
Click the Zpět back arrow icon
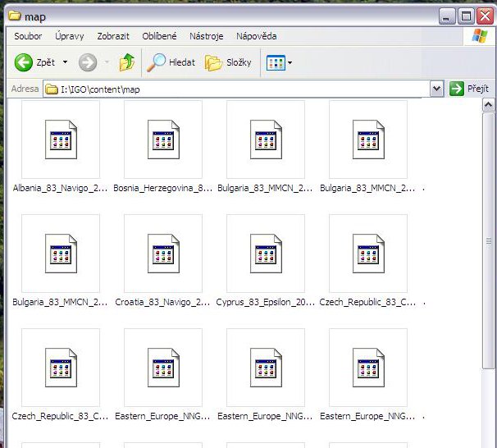click(x=24, y=62)
